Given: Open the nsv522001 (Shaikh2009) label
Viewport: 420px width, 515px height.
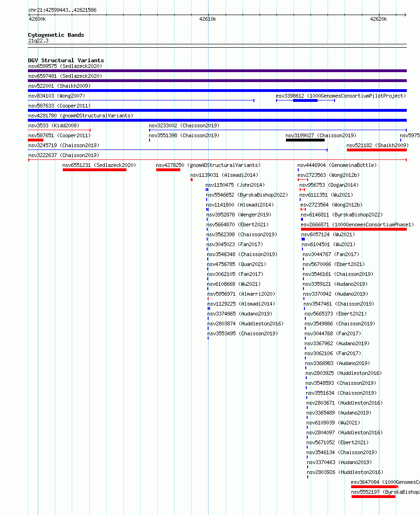Looking at the screenshot, I should click(59, 86).
